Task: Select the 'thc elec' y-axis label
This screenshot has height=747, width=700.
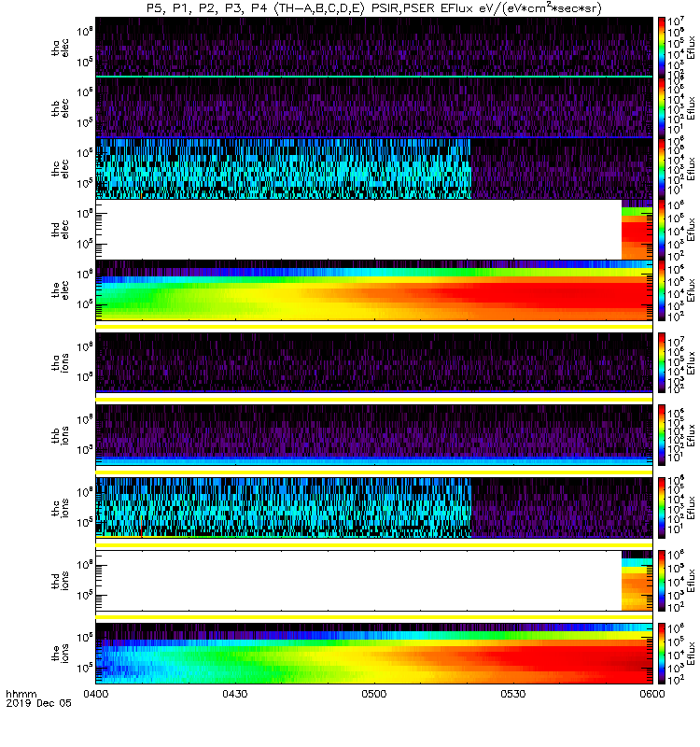Action: tap(60, 169)
